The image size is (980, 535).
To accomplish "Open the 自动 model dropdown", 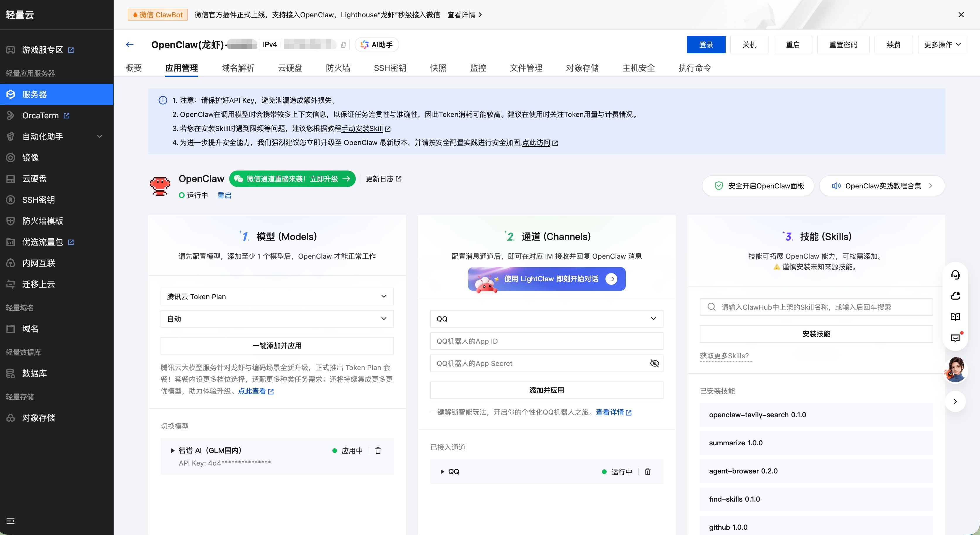I will pos(277,319).
